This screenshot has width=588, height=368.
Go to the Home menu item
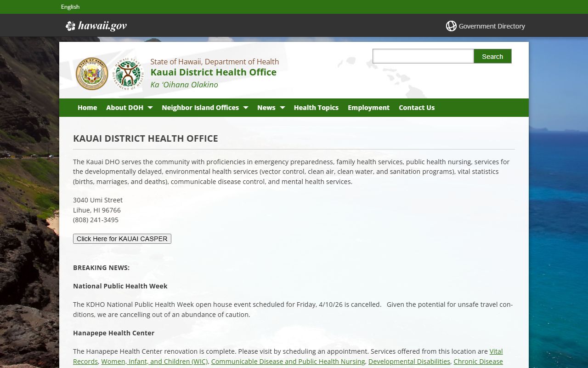[x=87, y=108]
